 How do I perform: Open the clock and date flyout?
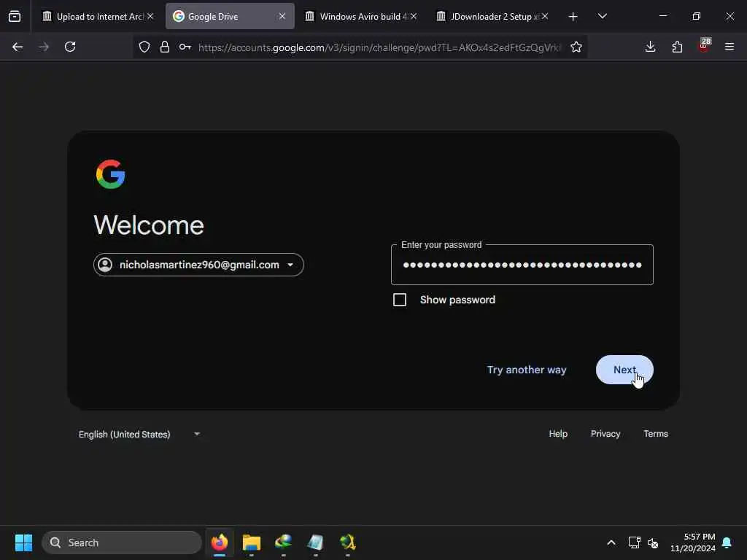click(x=693, y=542)
